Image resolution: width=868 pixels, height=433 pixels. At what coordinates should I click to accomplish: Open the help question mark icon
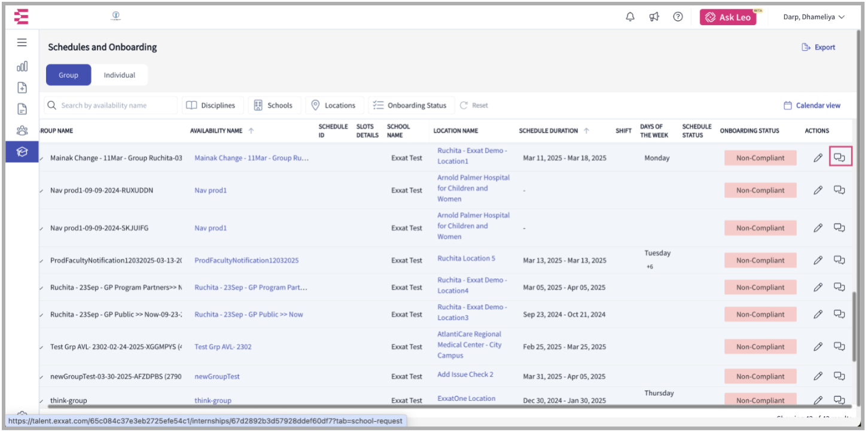coord(678,17)
